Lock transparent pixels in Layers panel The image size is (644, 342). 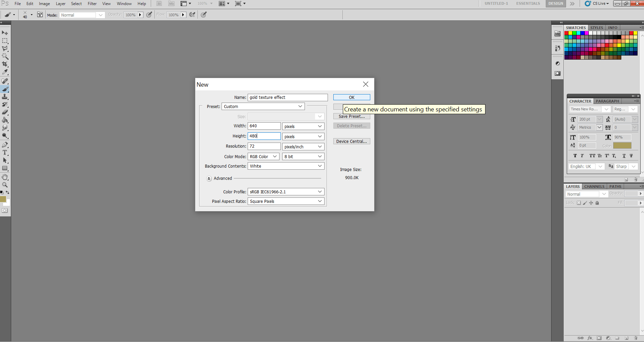tap(579, 202)
